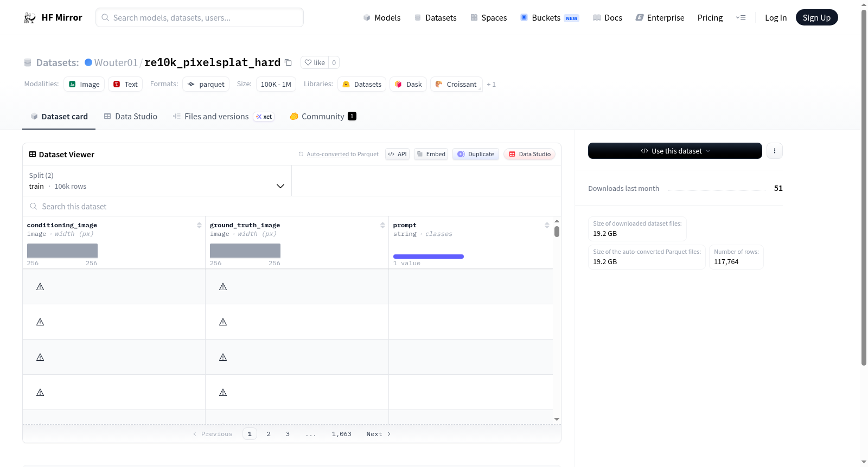Filter by parquet format tag
The image size is (868, 467).
point(206,84)
